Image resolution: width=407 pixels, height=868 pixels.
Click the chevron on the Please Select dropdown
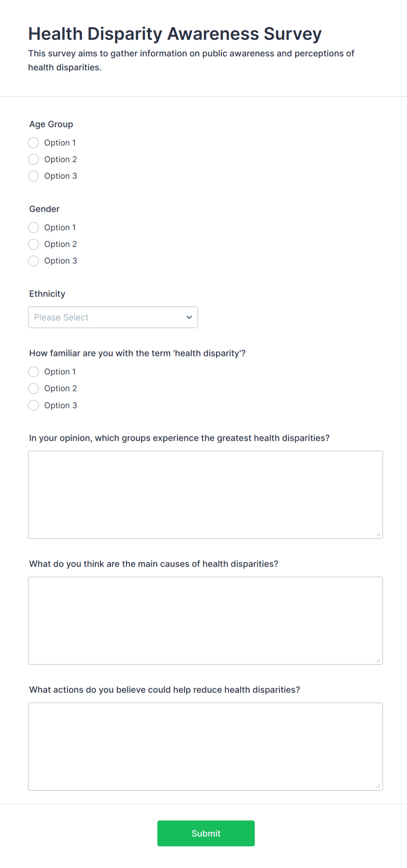(x=189, y=317)
